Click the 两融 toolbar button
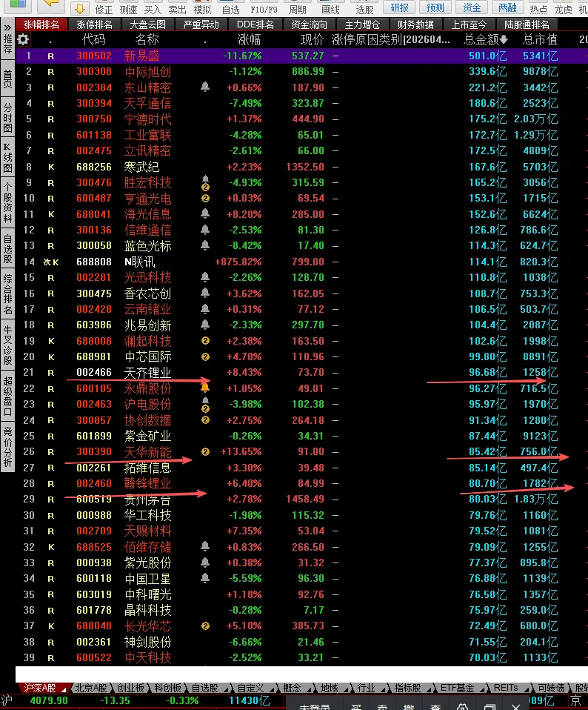This screenshot has height=710, width=588. [x=507, y=7]
